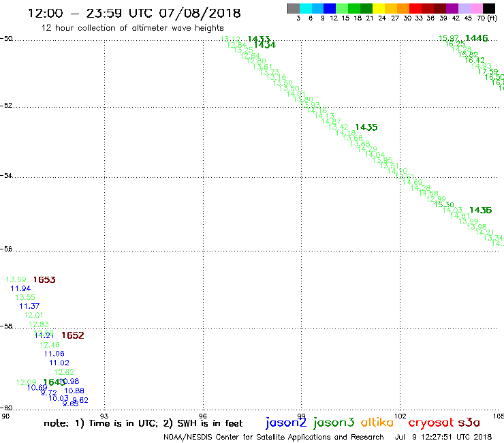Click the note that SWH is in feet
Image resolution: width=504 pixels, height=443 pixels.
[x=202, y=423]
